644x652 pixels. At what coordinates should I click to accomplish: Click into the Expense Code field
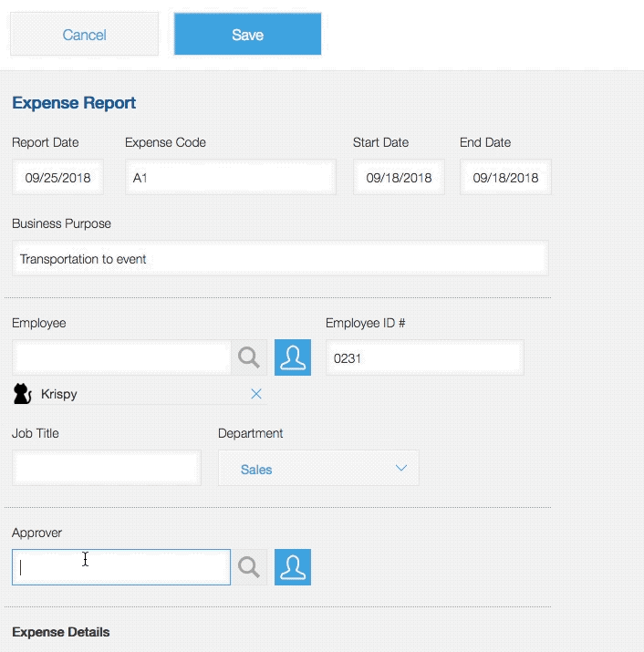[x=230, y=178]
